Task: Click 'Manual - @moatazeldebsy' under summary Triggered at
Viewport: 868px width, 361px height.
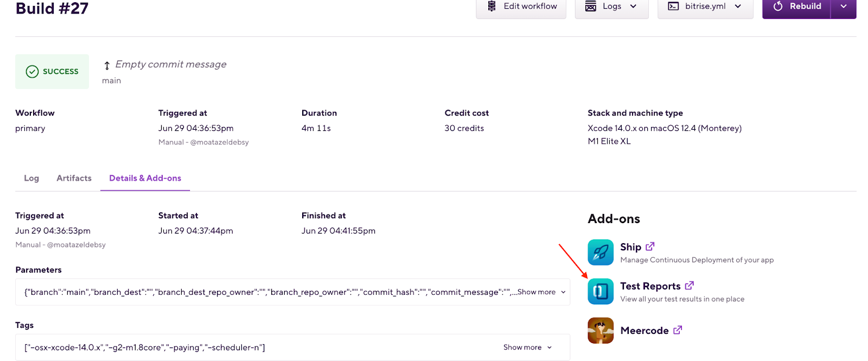Action: tap(203, 142)
